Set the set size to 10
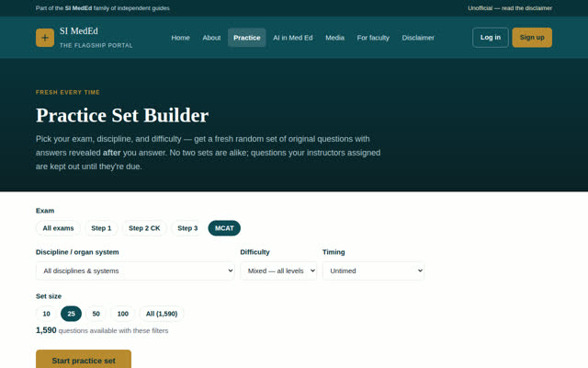The height and width of the screenshot is (368, 588). pos(47,314)
